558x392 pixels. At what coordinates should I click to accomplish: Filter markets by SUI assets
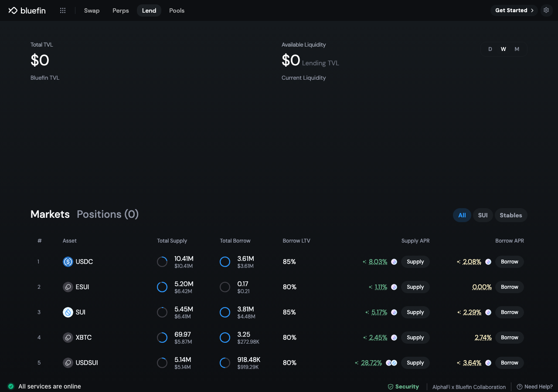click(483, 215)
